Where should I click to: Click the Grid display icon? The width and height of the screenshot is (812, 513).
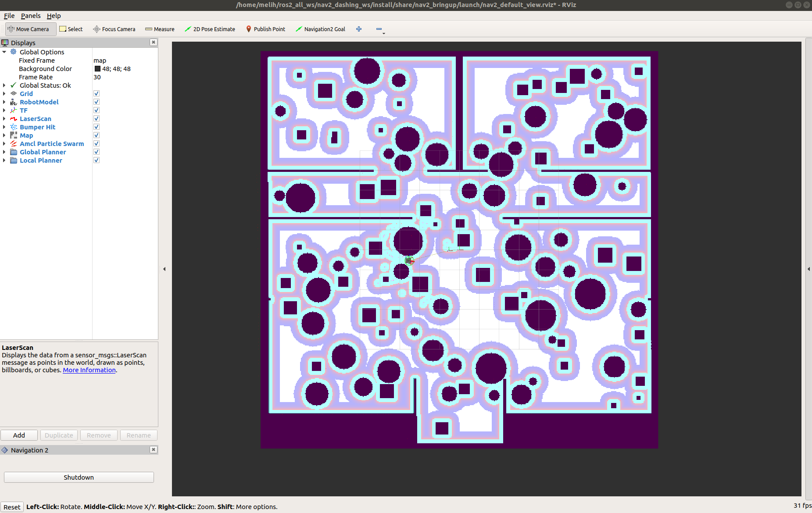pyautogui.click(x=14, y=93)
